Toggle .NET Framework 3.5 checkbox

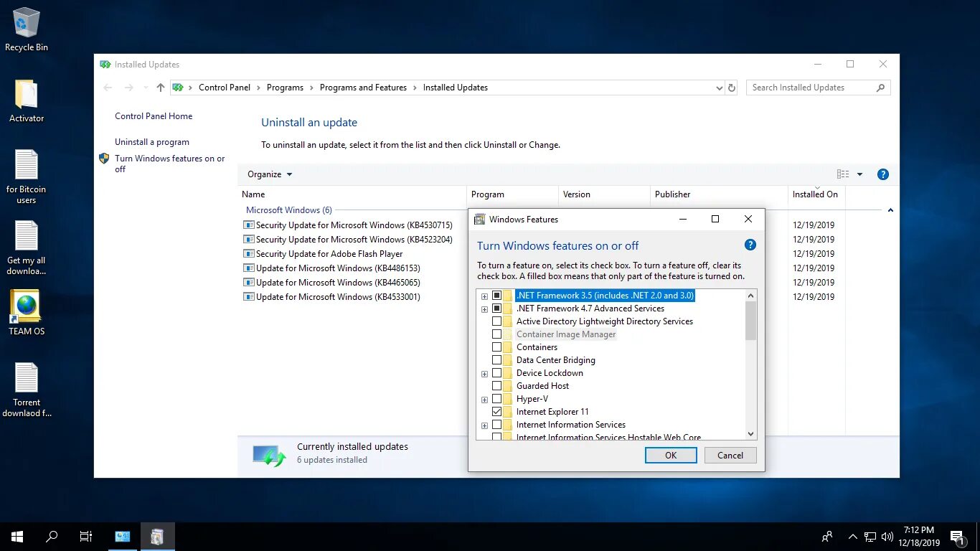click(x=496, y=296)
